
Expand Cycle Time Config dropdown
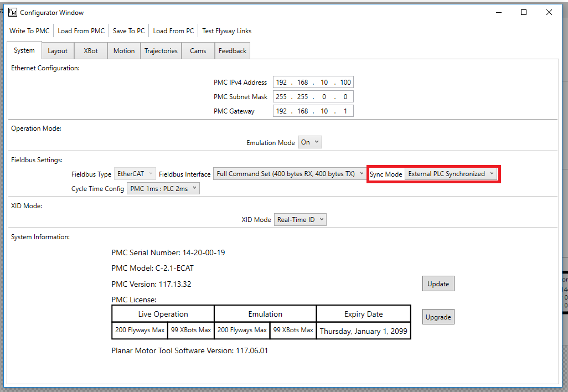[x=163, y=189]
